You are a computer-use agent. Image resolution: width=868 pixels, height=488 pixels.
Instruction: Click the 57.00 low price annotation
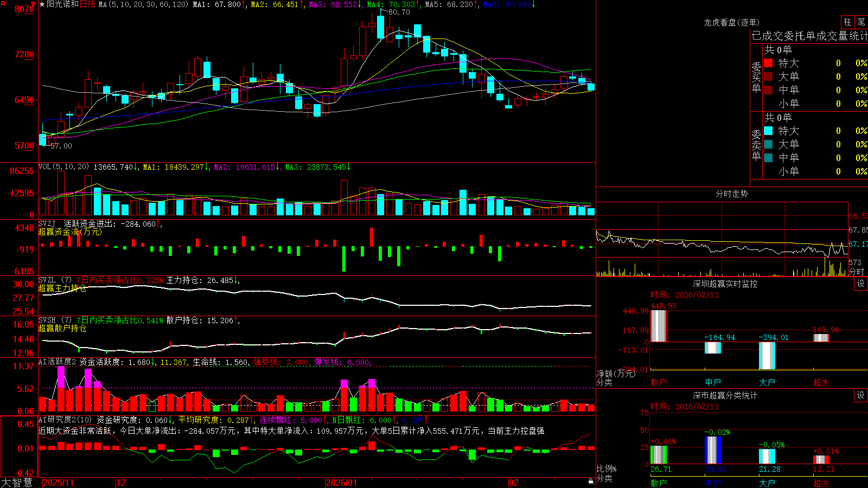[61, 146]
